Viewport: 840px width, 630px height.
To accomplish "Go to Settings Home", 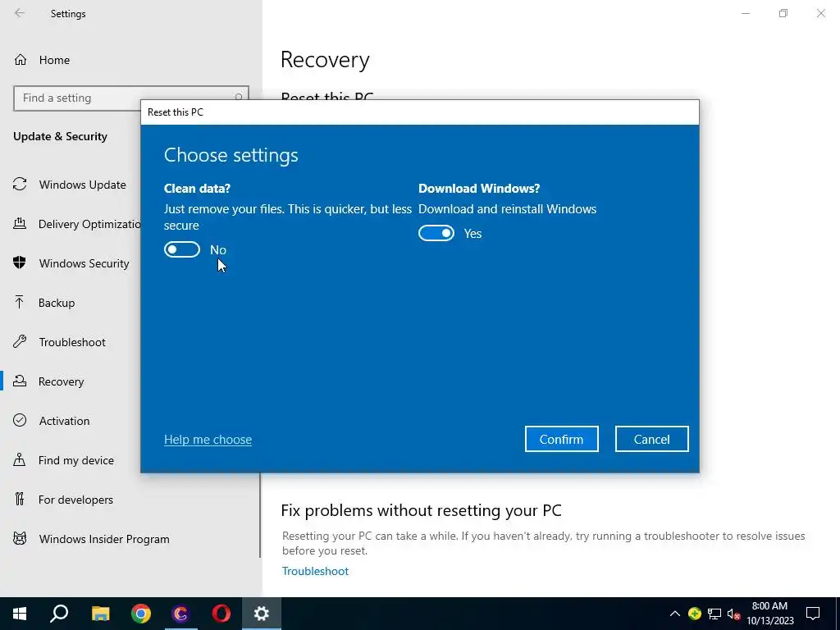I will [x=55, y=60].
